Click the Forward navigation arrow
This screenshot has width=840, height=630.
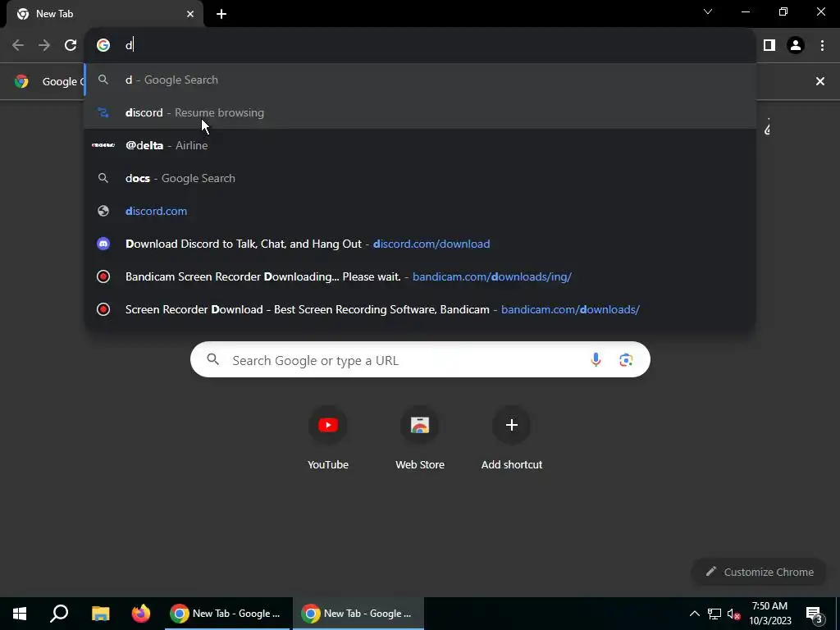pyautogui.click(x=44, y=45)
